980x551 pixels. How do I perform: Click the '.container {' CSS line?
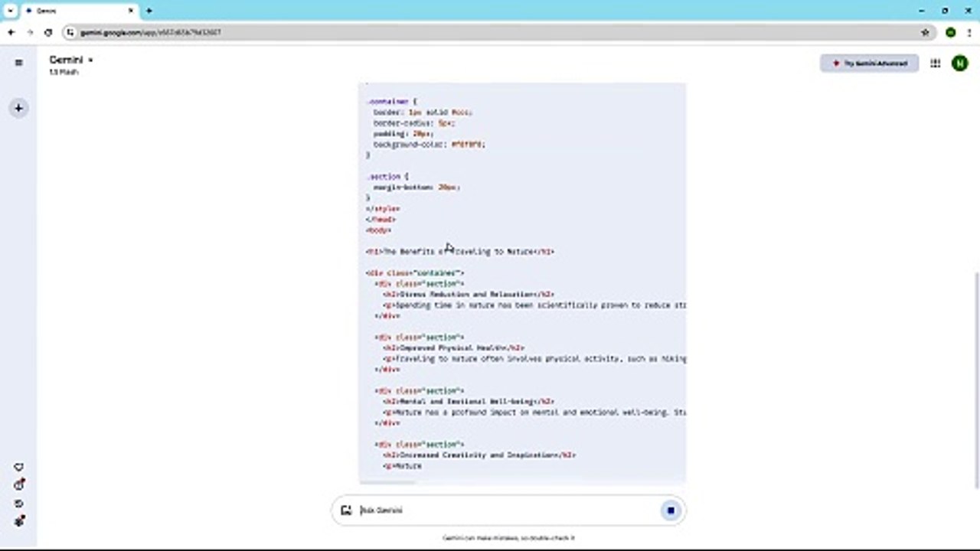pos(391,101)
